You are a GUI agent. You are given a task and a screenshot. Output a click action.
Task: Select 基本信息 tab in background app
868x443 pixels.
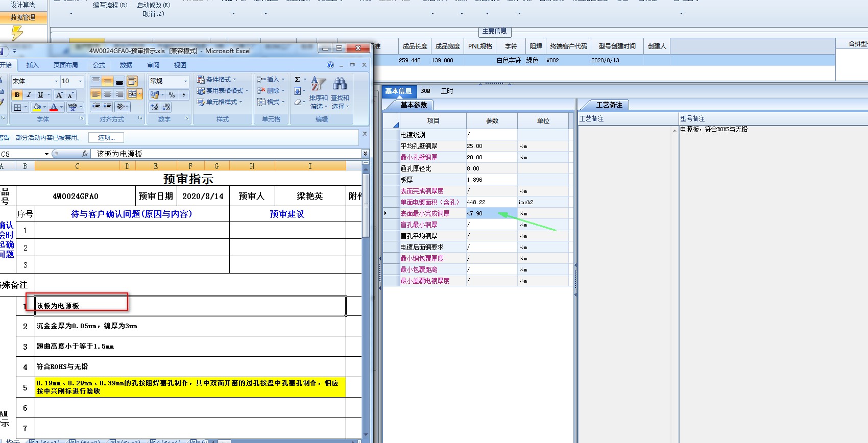tap(398, 91)
